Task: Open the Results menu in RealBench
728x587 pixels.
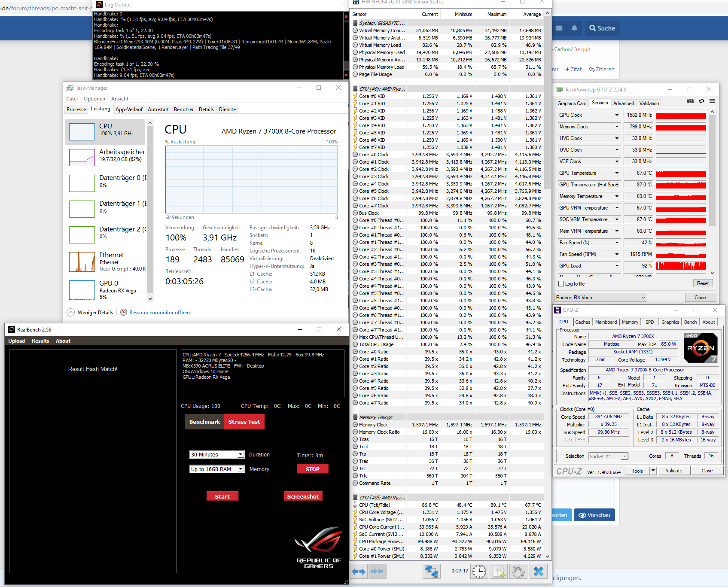Action: tap(40, 341)
